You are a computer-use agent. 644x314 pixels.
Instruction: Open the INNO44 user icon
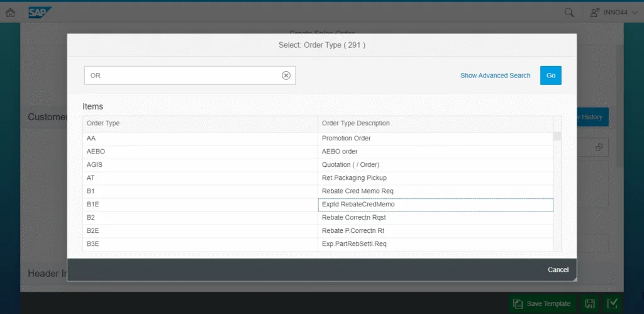(x=594, y=13)
